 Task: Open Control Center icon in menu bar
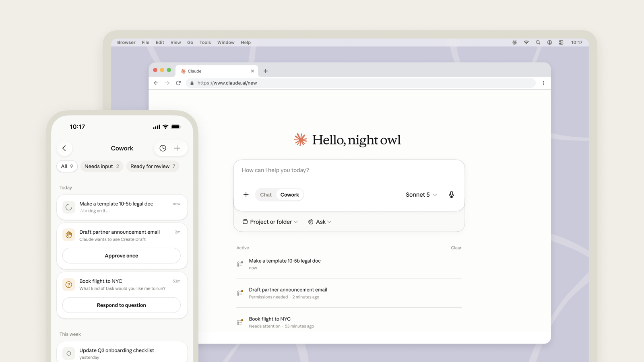[x=561, y=42]
